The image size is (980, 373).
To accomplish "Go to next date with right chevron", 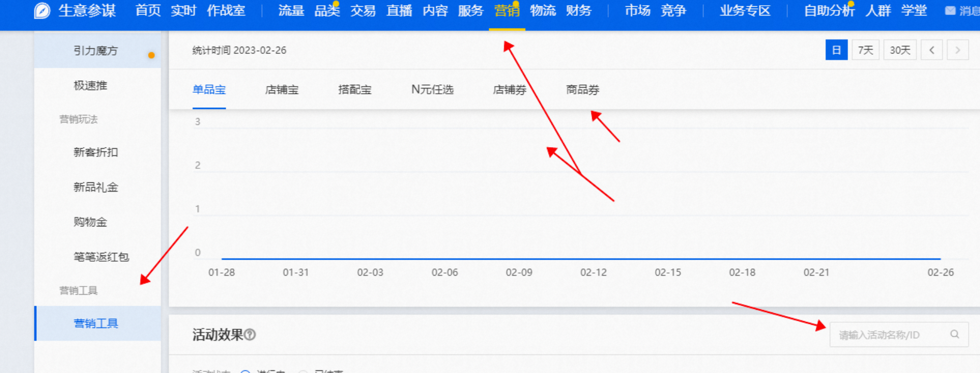I will [958, 50].
